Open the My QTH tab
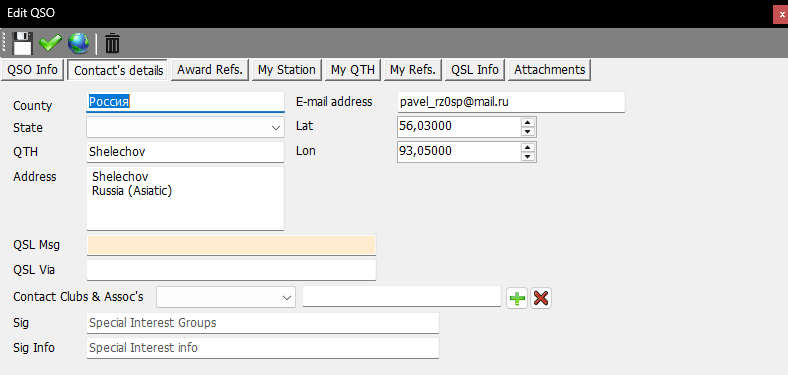 [x=353, y=70]
